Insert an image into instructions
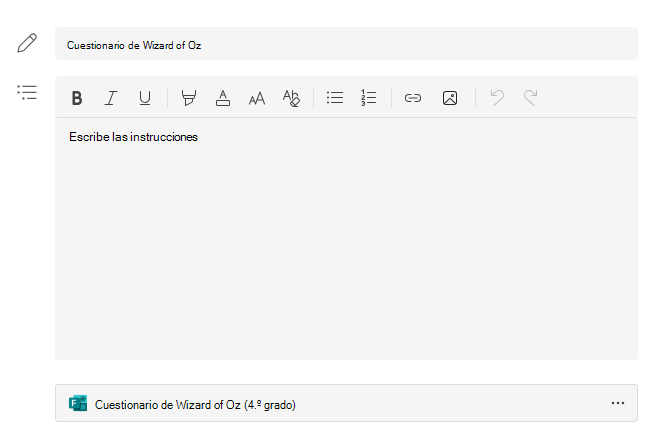This screenshot has width=654, height=433. [450, 98]
